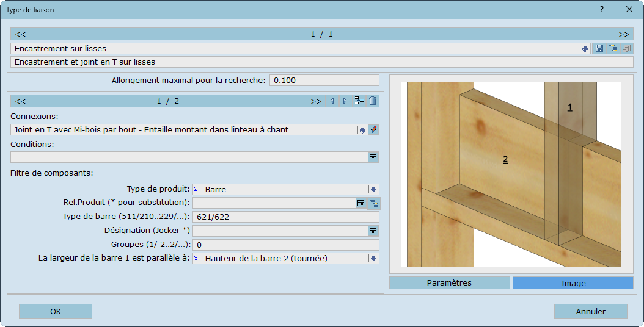
Task: Click the table icon in Ref.Produit field
Action: (360, 203)
